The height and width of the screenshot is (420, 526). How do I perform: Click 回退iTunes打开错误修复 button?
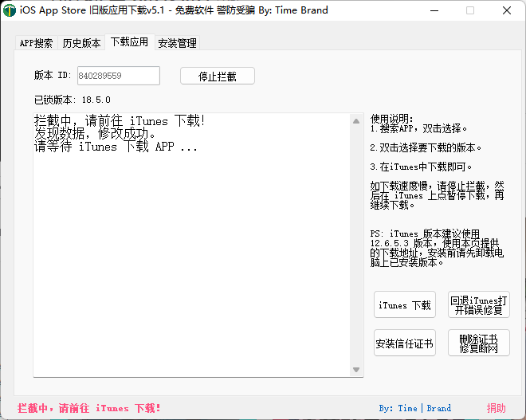[x=479, y=304]
